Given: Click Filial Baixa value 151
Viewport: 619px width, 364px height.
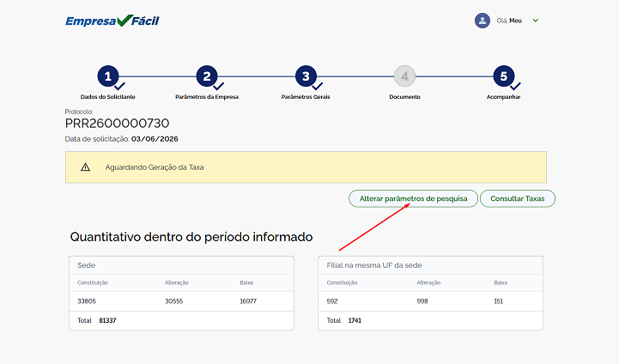Looking at the screenshot, I should (499, 301).
